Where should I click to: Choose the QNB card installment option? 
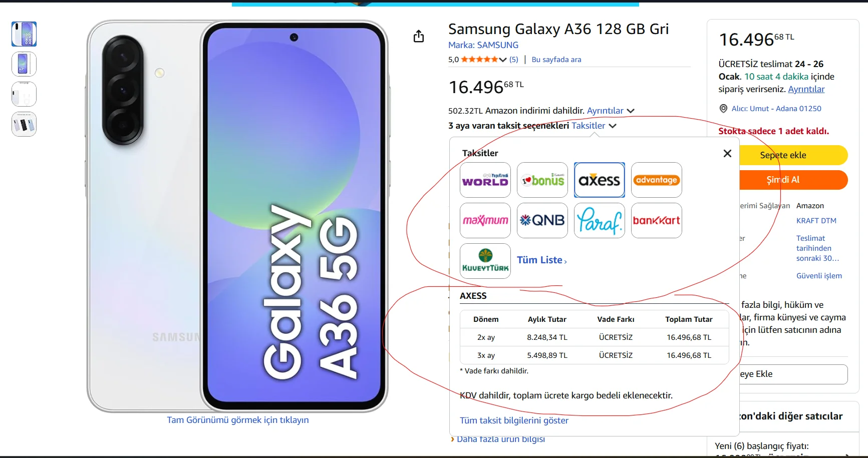click(x=542, y=220)
